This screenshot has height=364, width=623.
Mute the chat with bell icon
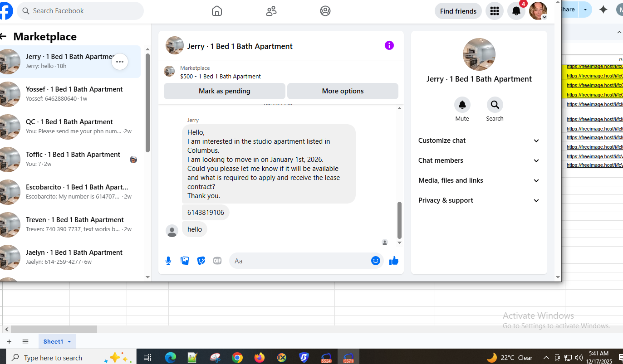click(462, 105)
